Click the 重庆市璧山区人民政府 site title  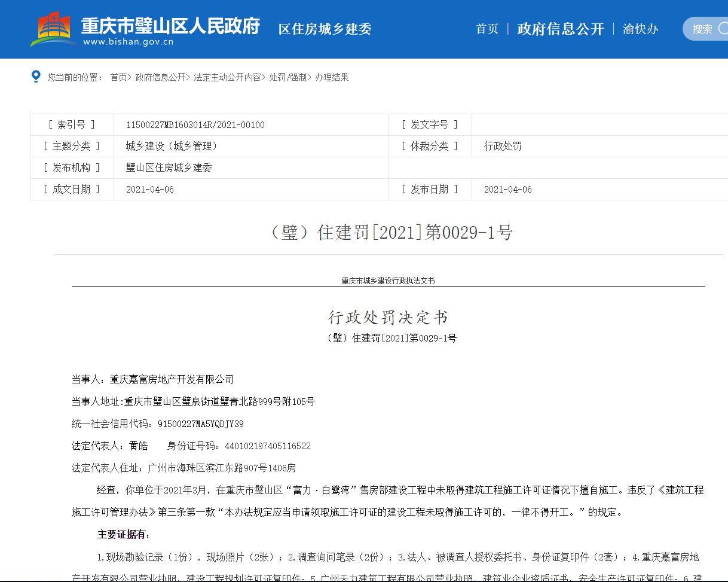point(170,25)
